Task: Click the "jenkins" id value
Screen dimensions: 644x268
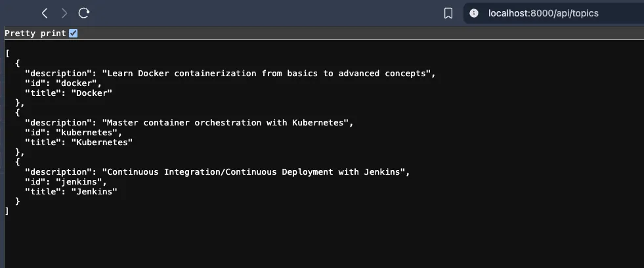Action: (x=81, y=182)
